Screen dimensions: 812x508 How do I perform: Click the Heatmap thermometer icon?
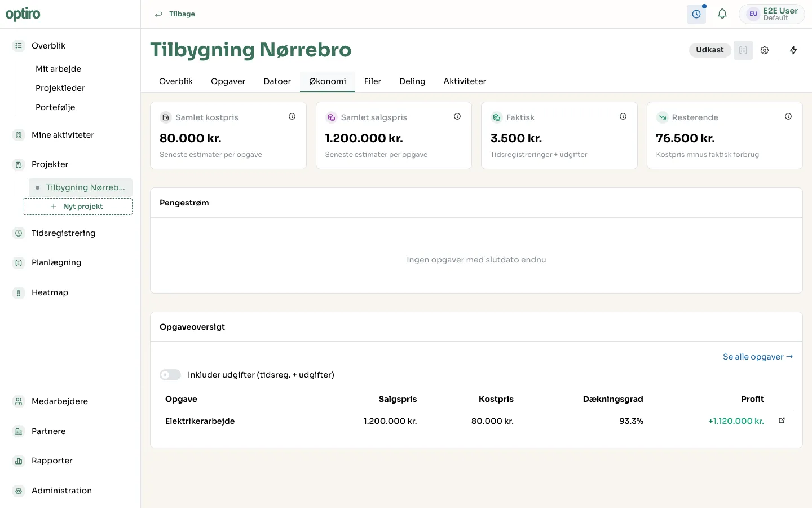19,292
